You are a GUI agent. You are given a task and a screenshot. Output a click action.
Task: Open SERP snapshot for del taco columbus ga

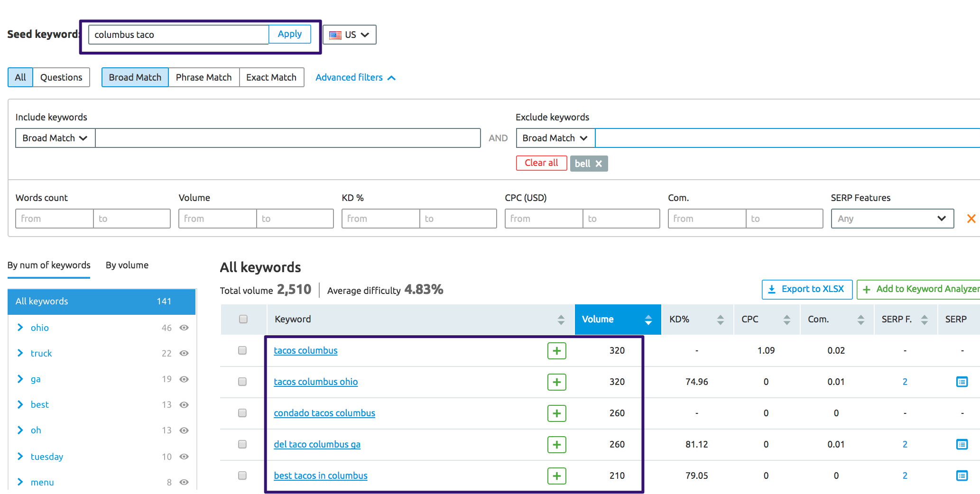point(962,444)
